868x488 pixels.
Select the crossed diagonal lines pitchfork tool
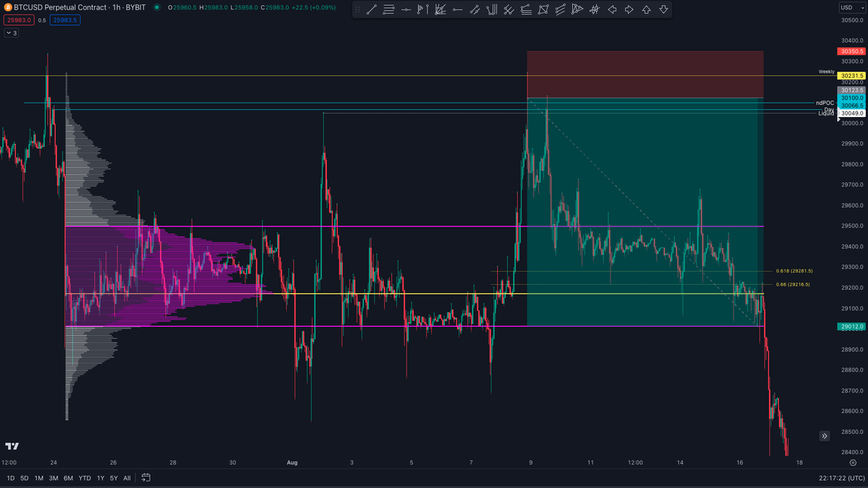(509, 10)
